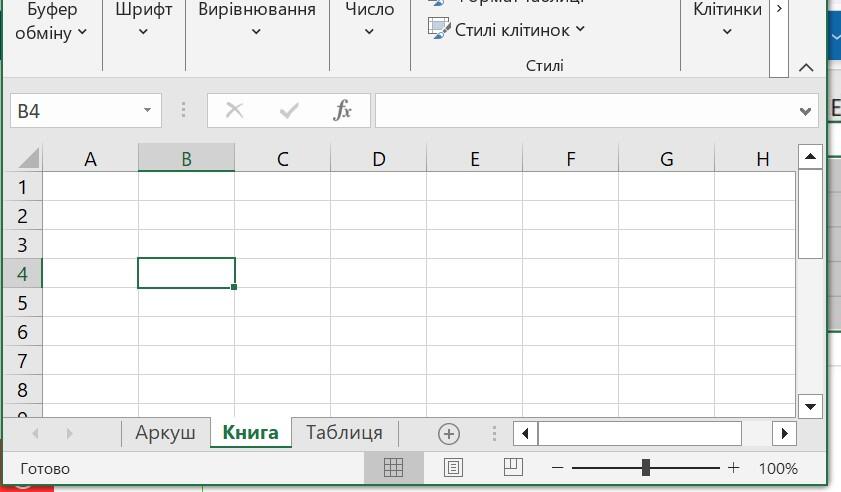841x492 pixels.
Task: Select the Книга sheet tab
Action: [250, 432]
